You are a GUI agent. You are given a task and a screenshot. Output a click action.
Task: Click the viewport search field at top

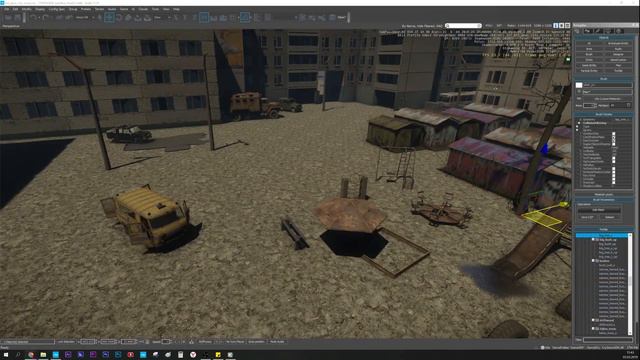click(463, 26)
